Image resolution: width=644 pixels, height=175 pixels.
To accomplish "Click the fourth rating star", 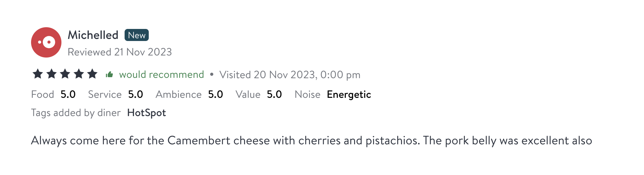I will point(79,74).
